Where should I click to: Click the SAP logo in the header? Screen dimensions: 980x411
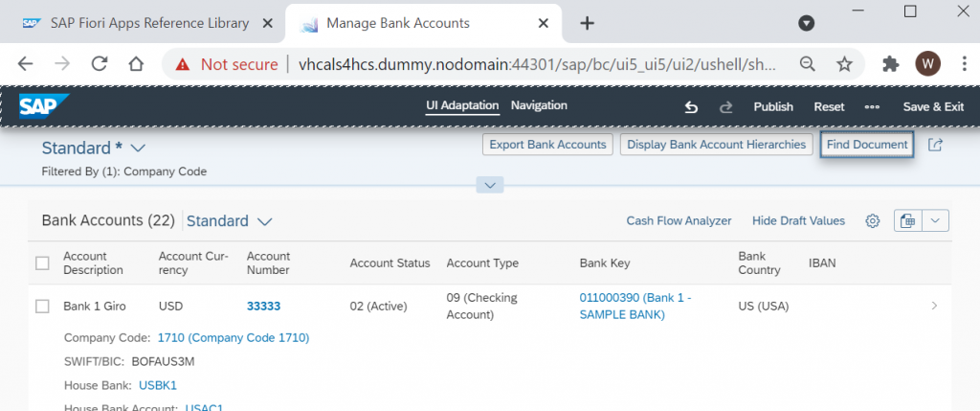[44, 106]
